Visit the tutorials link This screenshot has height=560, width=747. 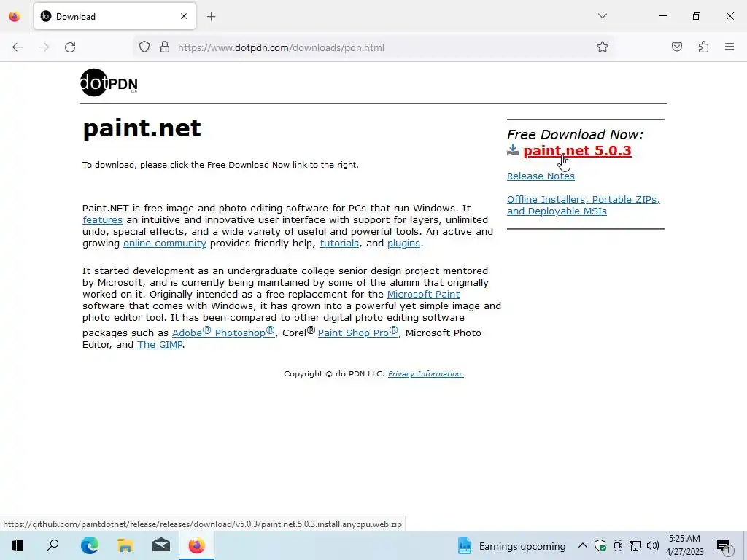(339, 244)
